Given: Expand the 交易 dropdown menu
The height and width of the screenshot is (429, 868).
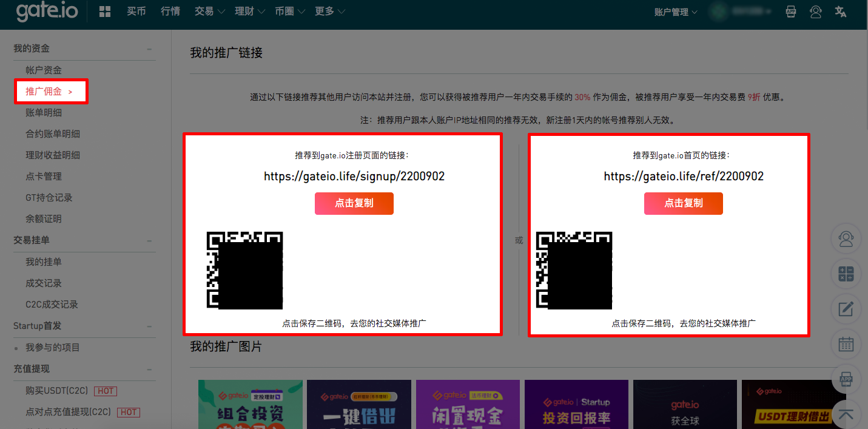Looking at the screenshot, I should point(209,12).
